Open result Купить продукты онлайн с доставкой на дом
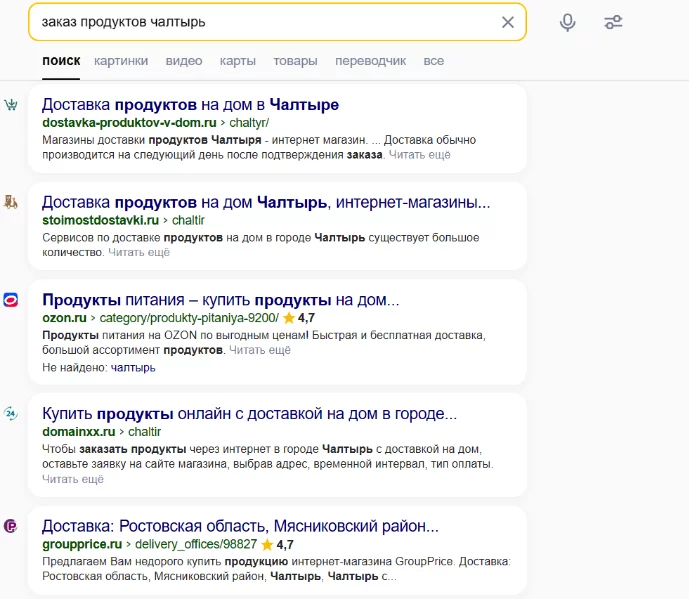 [x=250, y=414]
